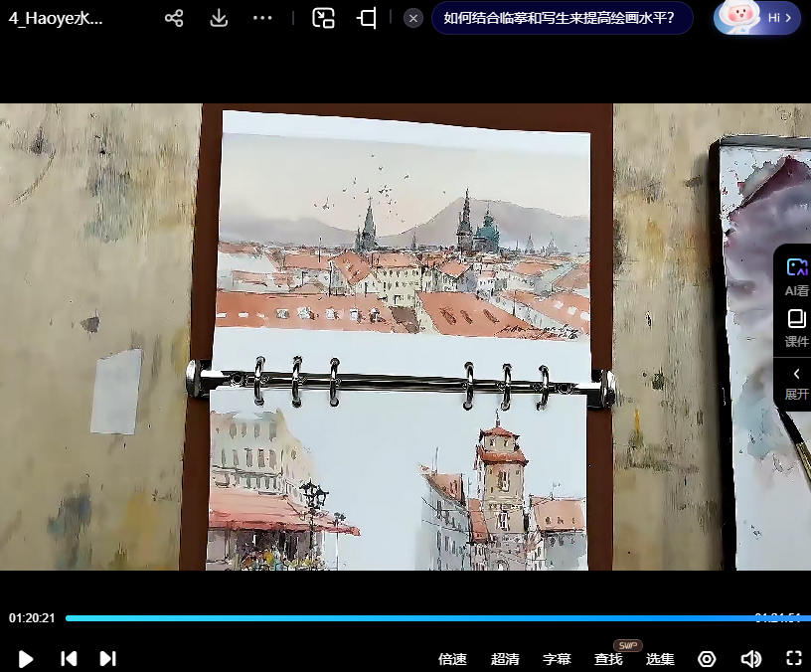Enable picture-in-picture mini player mode

click(x=323, y=18)
